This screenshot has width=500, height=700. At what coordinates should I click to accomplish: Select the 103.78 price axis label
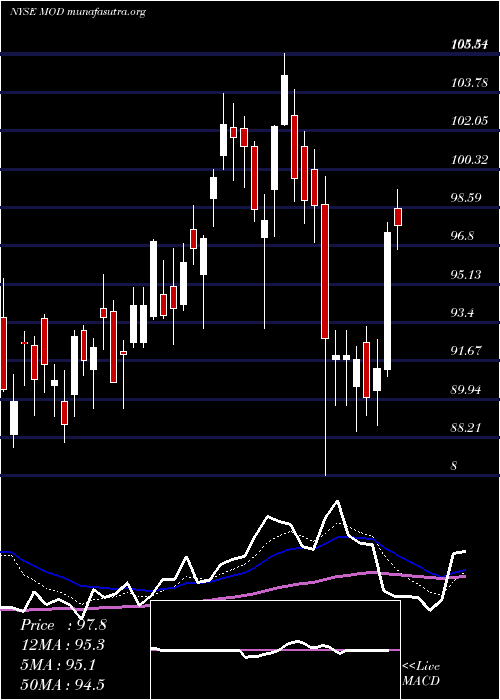470,83
